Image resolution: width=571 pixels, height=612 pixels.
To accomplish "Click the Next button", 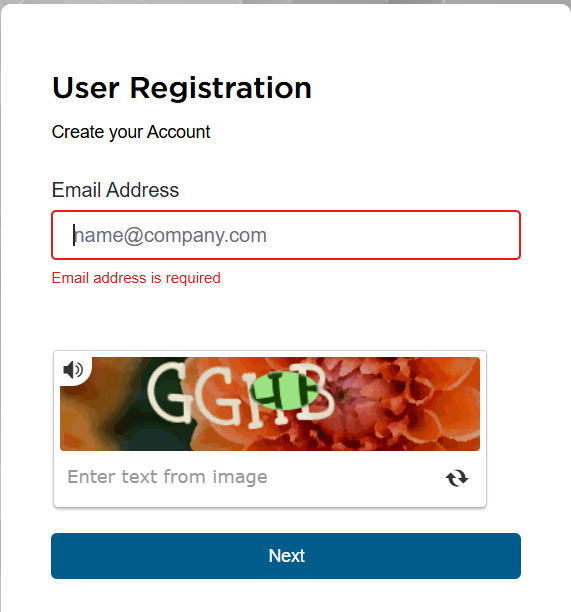I will click(286, 556).
